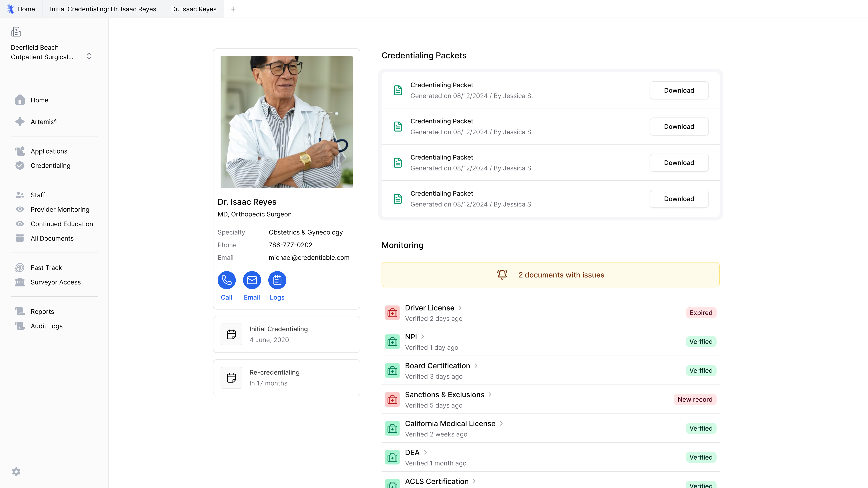
Task: Click the red Driver License document icon
Action: click(392, 313)
